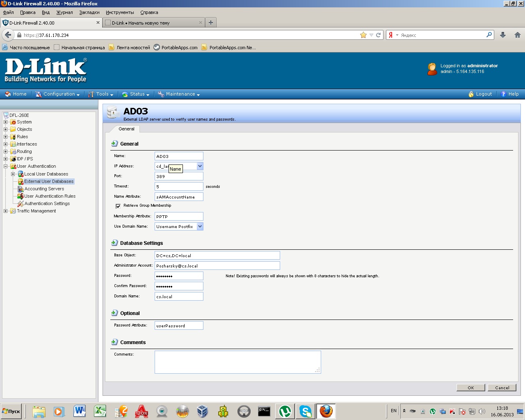Viewport: 525px width, 420px height.
Task: Click the AD03 database header icon
Action: coord(113,112)
